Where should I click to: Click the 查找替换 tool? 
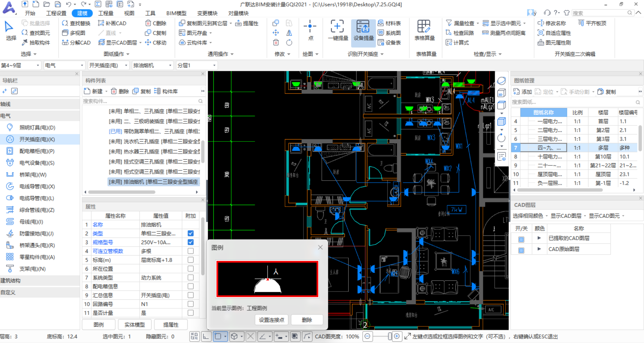[x=76, y=23]
